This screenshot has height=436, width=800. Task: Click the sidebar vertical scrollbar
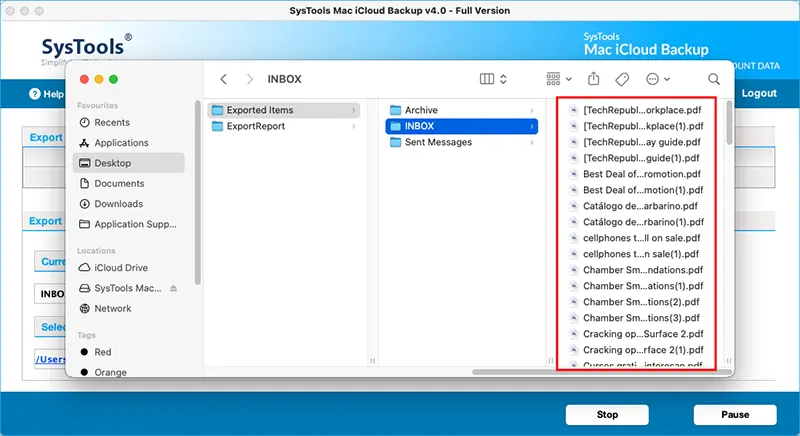pyautogui.click(x=197, y=193)
